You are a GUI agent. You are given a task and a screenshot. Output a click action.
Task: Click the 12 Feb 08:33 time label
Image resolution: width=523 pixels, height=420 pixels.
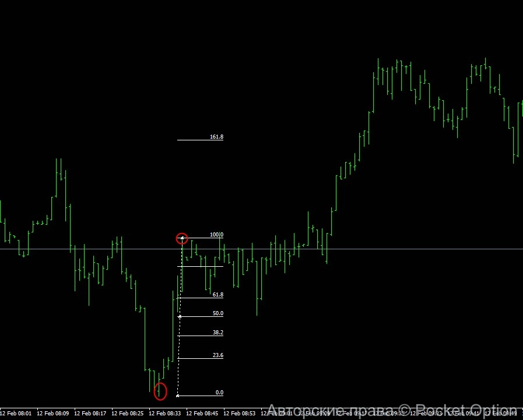tap(165, 414)
